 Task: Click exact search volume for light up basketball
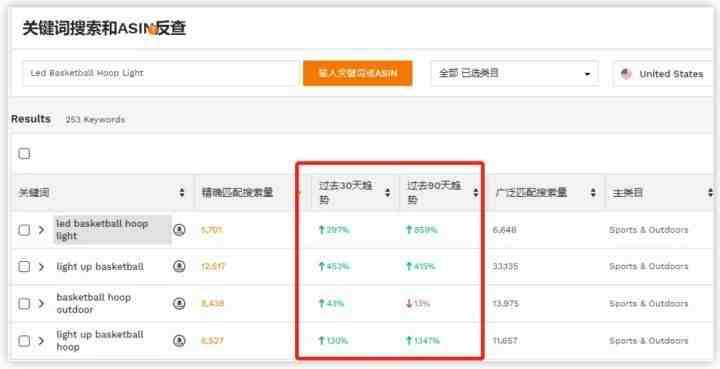(x=213, y=267)
